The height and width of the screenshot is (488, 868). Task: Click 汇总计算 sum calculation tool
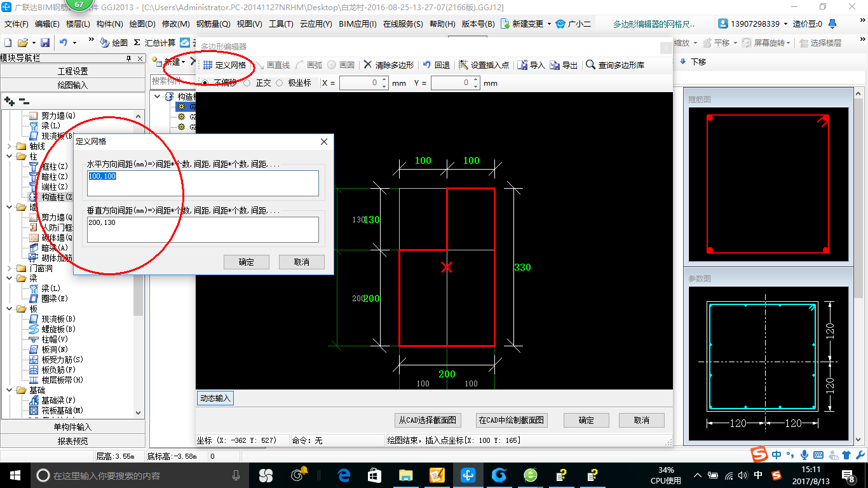click(x=154, y=43)
